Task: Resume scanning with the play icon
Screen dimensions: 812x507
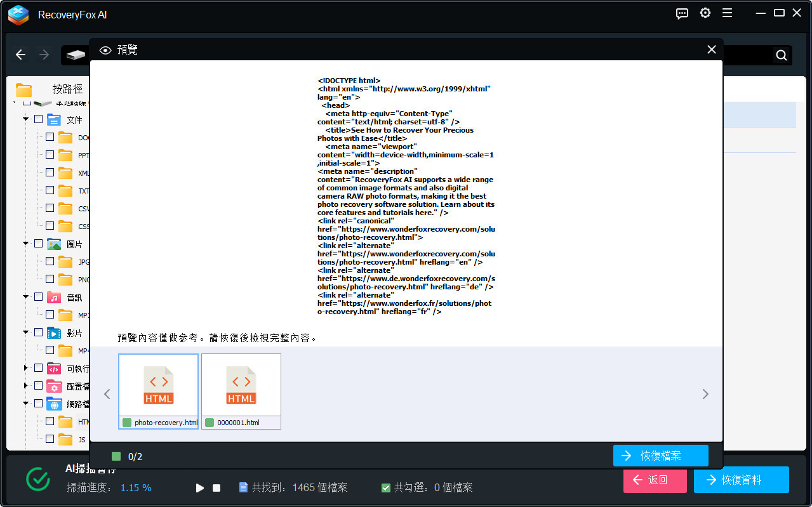Action: tap(199, 487)
